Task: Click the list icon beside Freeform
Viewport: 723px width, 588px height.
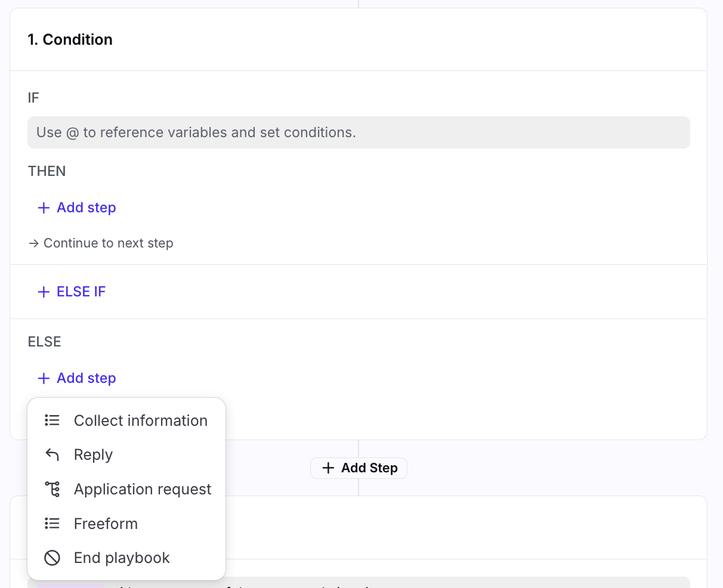Action: (52, 524)
